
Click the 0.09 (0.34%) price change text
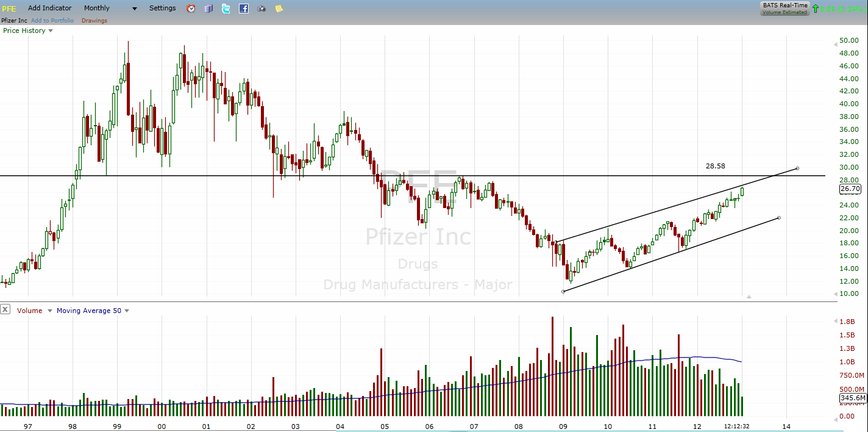pos(844,9)
